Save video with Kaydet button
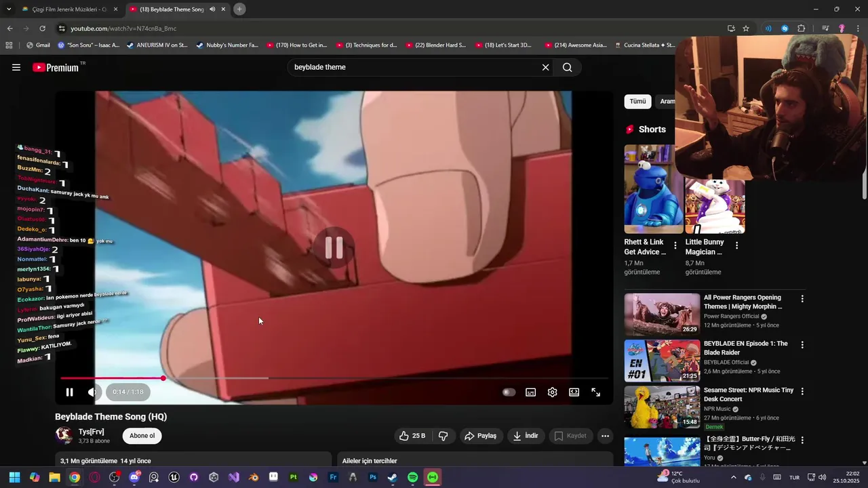 (x=570, y=436)
